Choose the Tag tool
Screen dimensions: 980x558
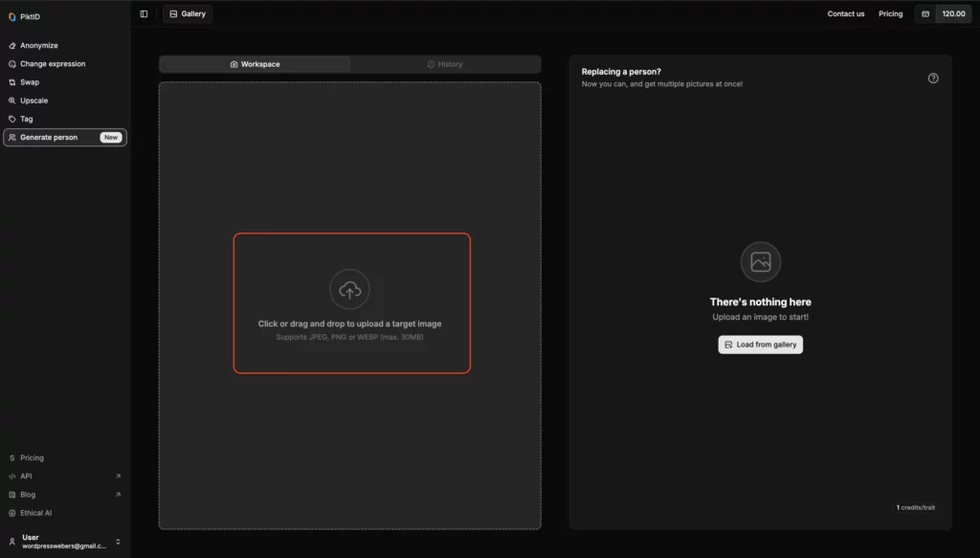26,119
